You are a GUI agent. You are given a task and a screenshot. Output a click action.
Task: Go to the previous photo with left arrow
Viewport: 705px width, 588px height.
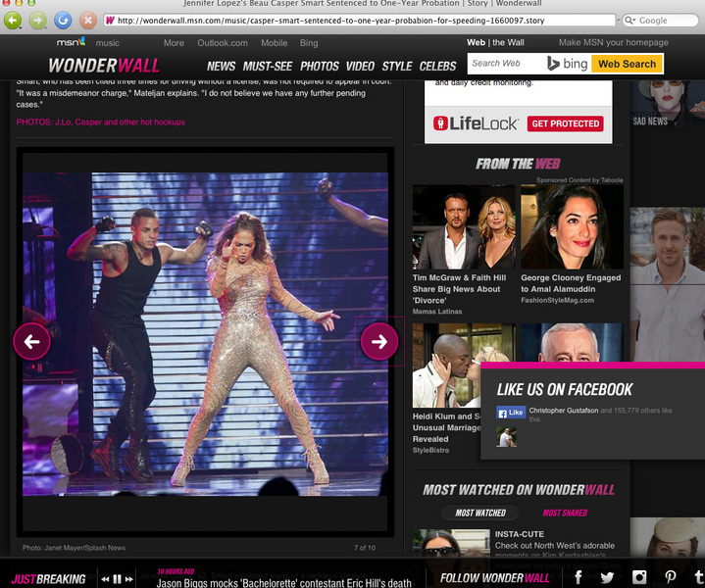tap(31, 341)
